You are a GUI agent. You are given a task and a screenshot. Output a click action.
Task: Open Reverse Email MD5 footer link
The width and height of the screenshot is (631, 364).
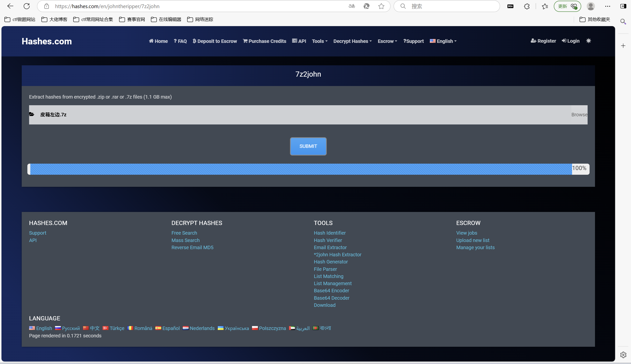(x=192, y=247)
